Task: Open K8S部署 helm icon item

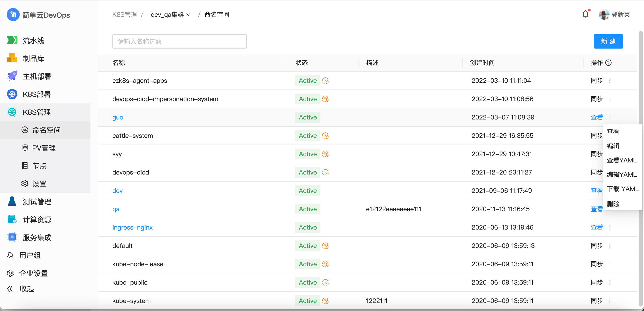Action: coord(12,94)
